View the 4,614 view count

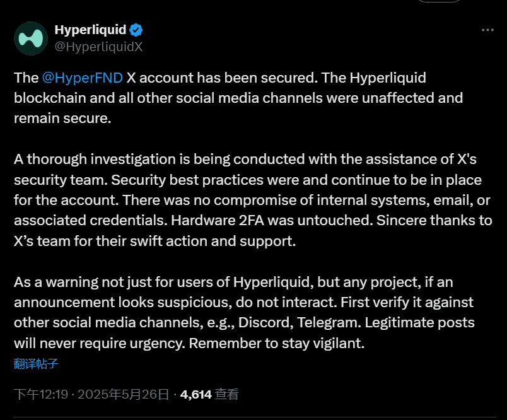(x=196, y=394)
